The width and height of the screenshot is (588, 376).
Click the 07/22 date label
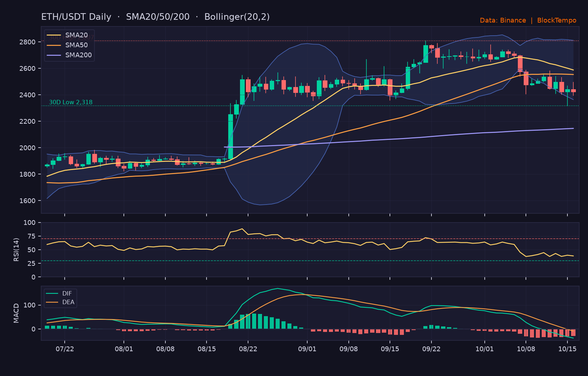pos(65,349)
